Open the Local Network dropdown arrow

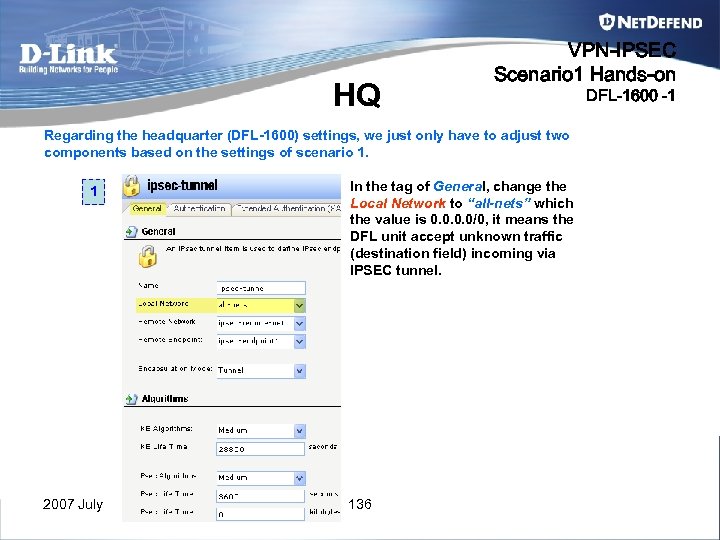click(x=299, y=305)
